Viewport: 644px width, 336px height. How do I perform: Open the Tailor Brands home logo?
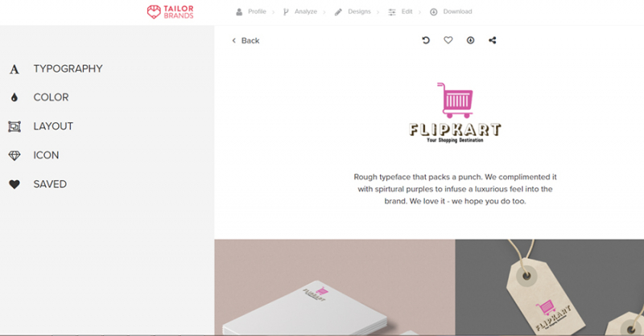click(171, 12)
